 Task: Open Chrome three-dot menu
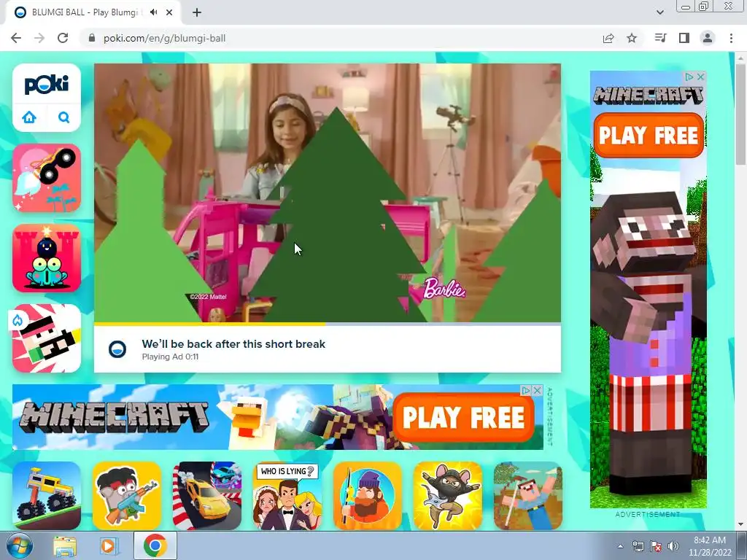(731, 38)
